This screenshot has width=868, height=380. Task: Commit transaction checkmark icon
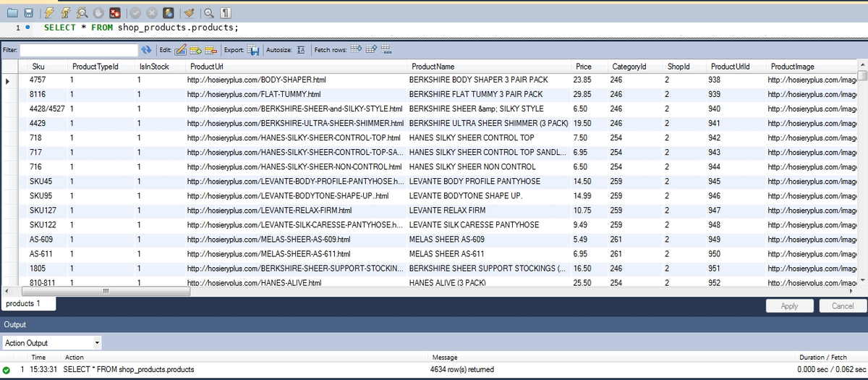point(135,13)
